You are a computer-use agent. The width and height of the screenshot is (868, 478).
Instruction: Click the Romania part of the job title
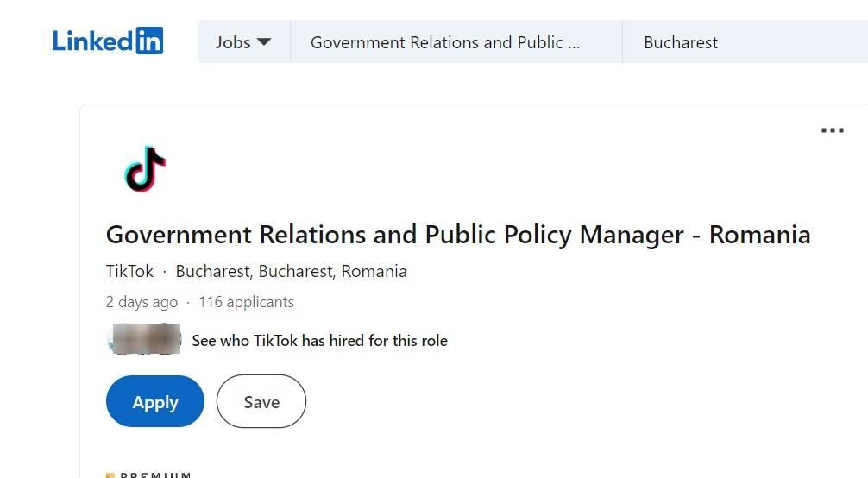point(759,235)
